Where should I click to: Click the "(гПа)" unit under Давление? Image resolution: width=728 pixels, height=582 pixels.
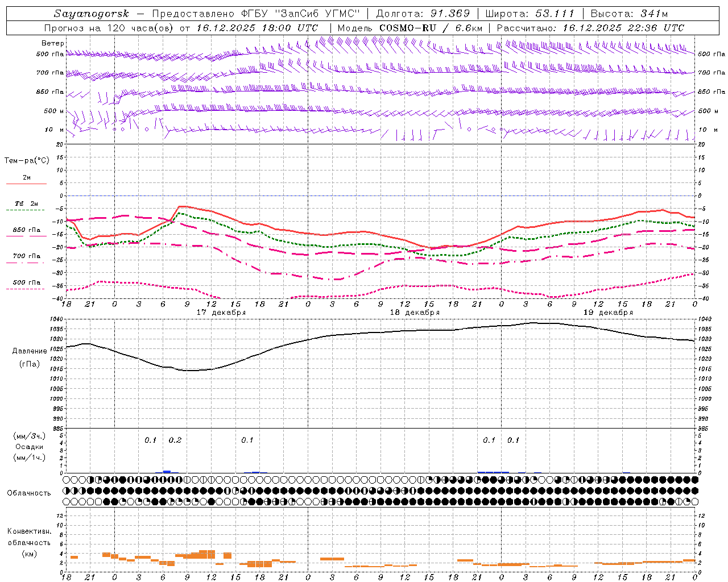28,364
